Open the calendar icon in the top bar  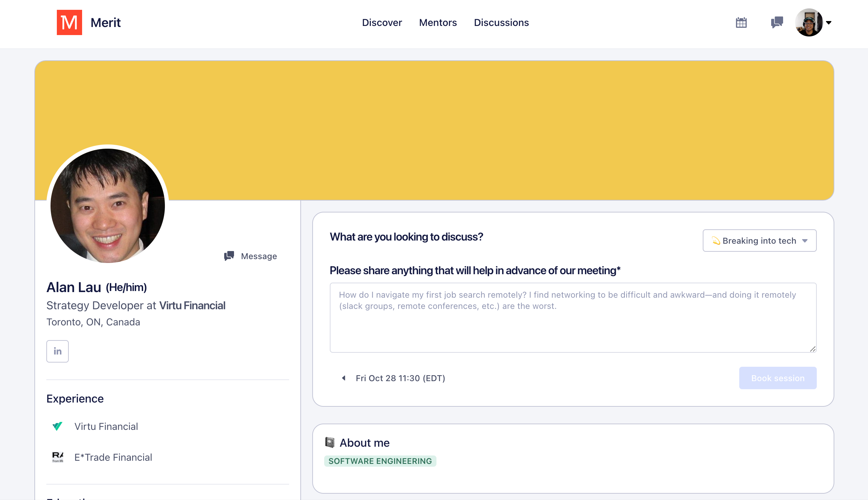(741, 22)
